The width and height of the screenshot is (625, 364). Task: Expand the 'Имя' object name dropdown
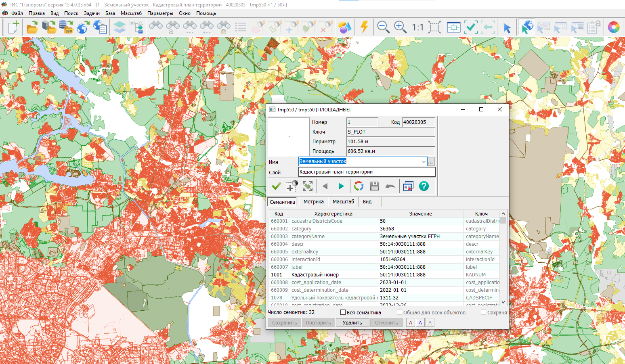click(x=424, y=161)
